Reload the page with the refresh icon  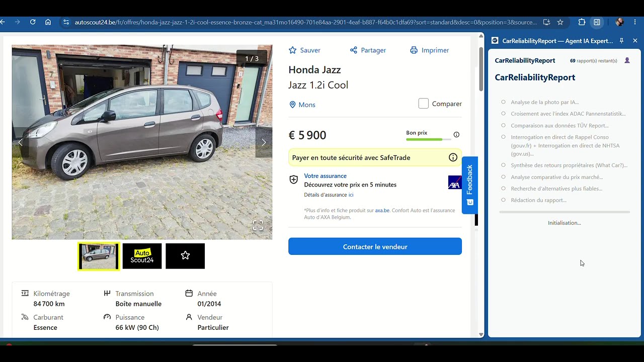(33, 22)
